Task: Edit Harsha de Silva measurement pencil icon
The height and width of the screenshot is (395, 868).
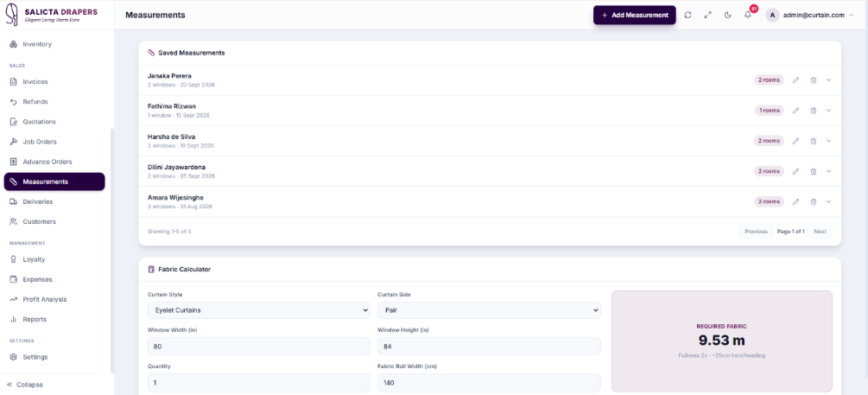Action: tap(795, 141)
